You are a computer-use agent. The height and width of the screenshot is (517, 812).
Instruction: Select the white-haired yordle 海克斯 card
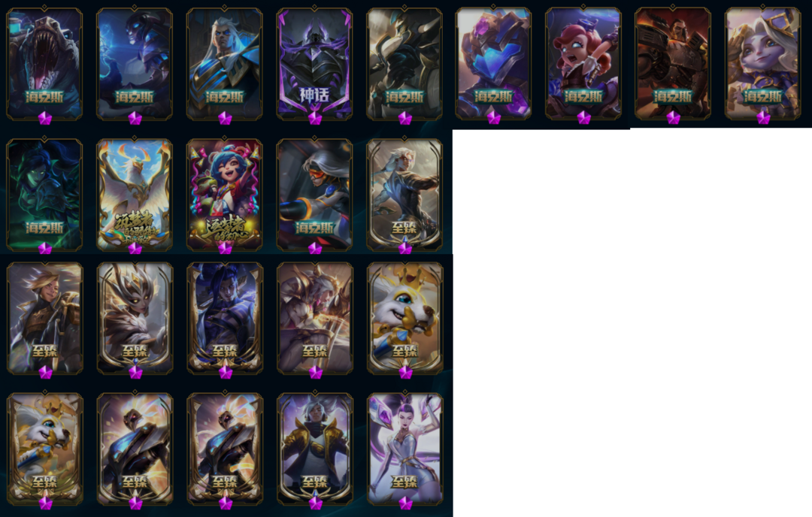[x=763, y=63]
